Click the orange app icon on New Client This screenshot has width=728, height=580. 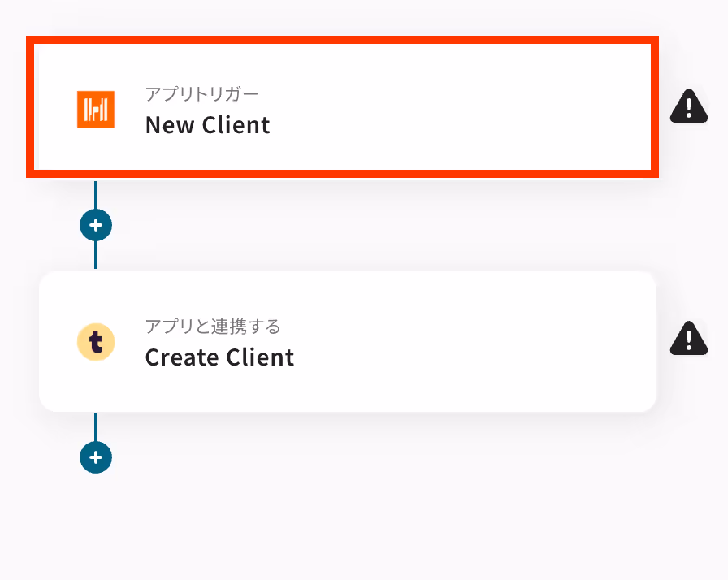tap(96, 110)
